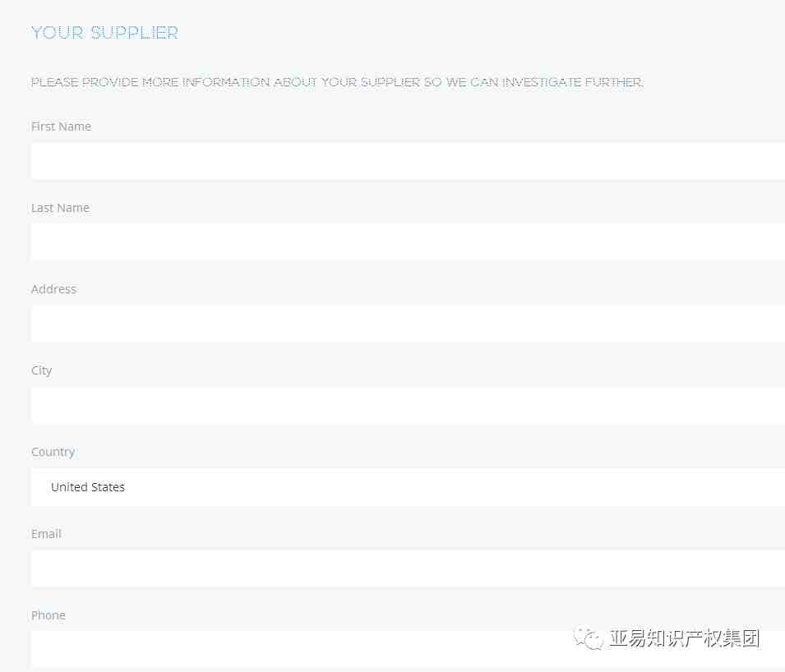Click into the Last Name field

(408, 242)
